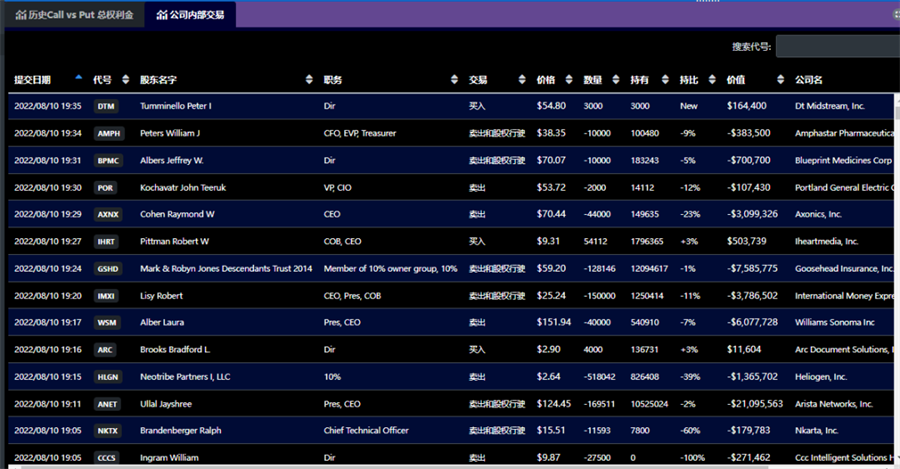Sort by 价值 column arrows
This screenshot has height=469, width=900.
[781, 80]
